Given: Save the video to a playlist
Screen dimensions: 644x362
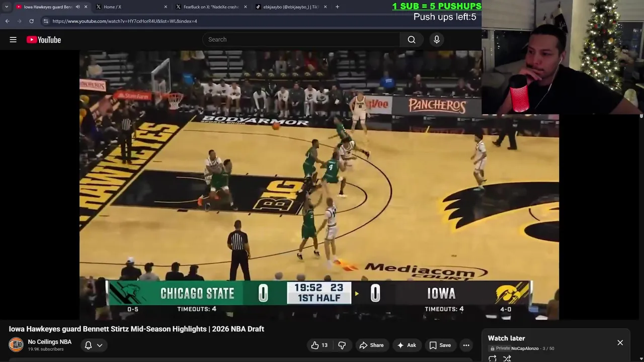Looking at the screenshot, I should tap(440, 345).
